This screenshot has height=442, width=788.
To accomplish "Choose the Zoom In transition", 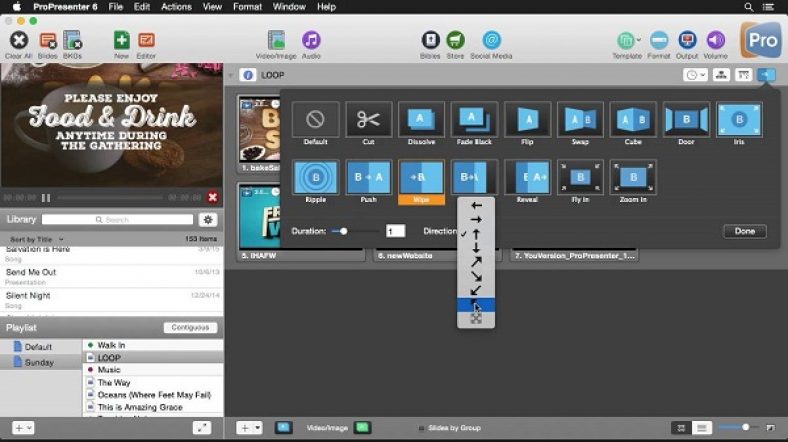I will pyautogui.click(x=633, y=178).
